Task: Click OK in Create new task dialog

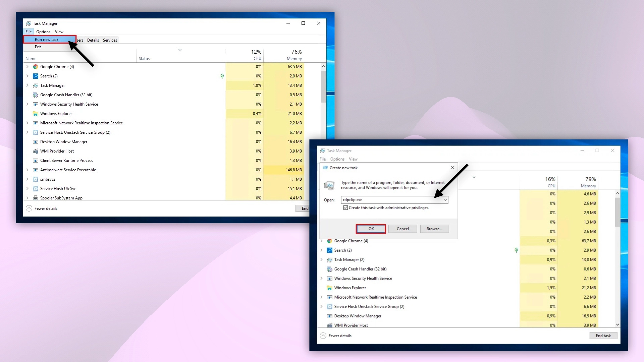Action: pos(371,229)
